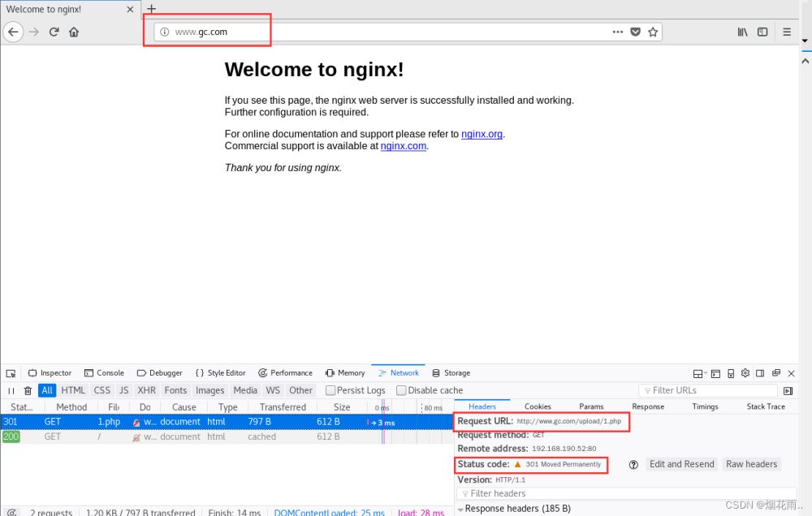
Task: Switch to the Inspector panel
Action: click(50, 372)
